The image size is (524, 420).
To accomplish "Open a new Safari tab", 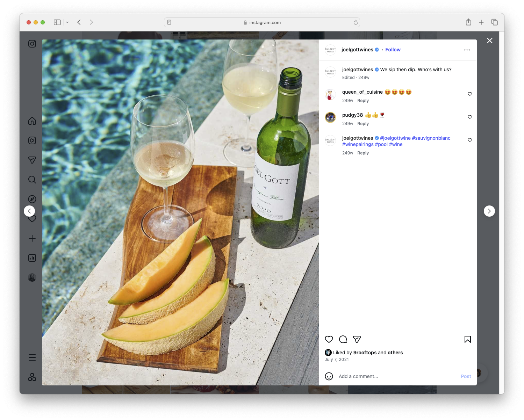I will pyautogui.click(x=481, y=22).
